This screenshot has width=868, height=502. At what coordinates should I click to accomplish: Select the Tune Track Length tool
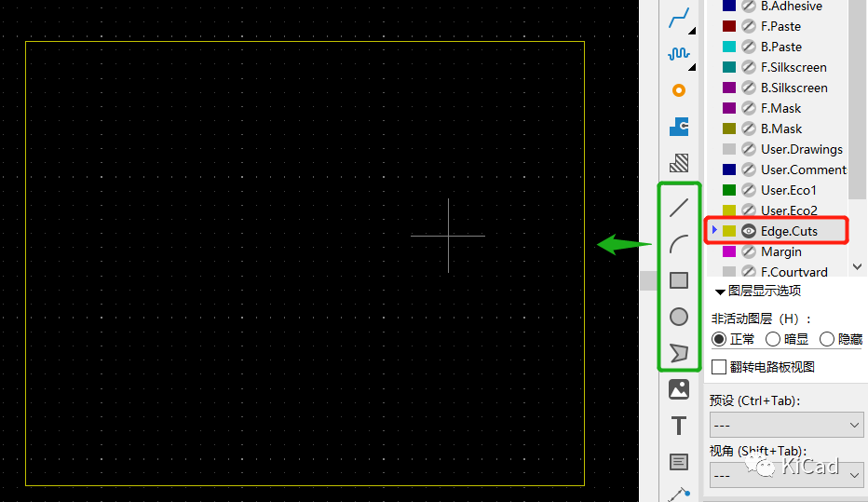coord(679,54)
